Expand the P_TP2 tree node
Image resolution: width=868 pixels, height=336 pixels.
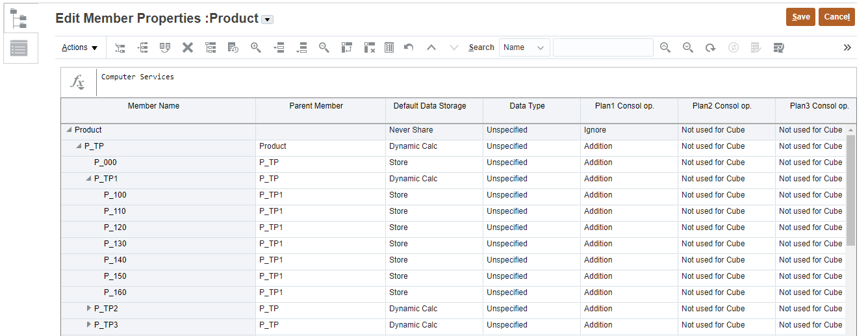pos(89,308)
